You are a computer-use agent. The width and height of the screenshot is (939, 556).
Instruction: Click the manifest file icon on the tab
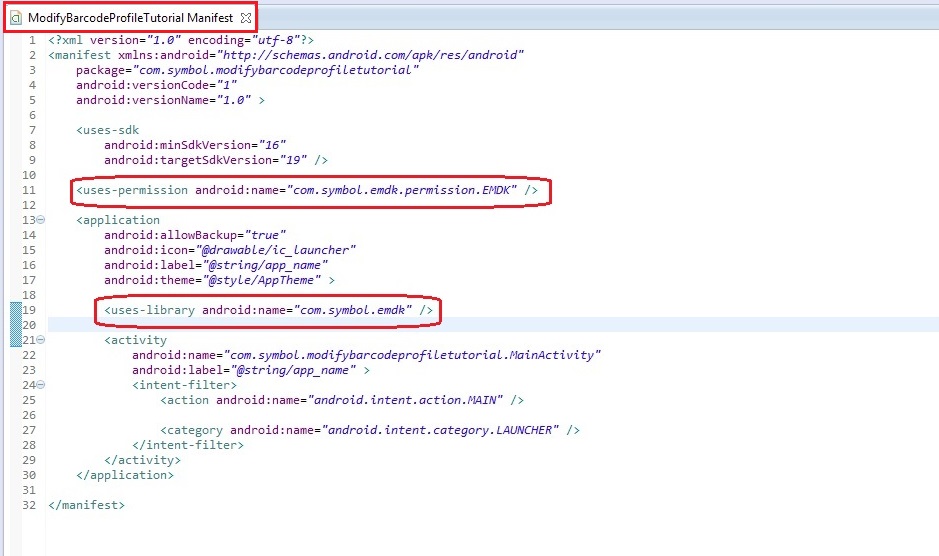(15, 18)
